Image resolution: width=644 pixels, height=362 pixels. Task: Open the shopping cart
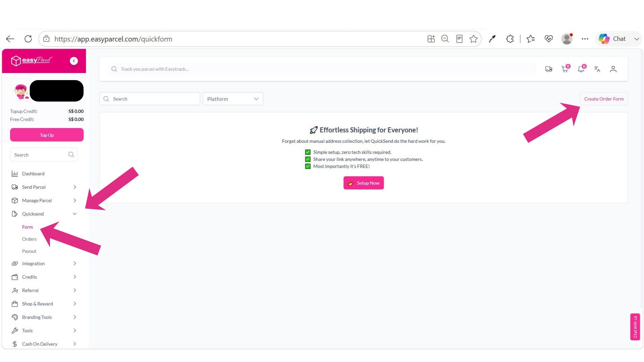565,69
